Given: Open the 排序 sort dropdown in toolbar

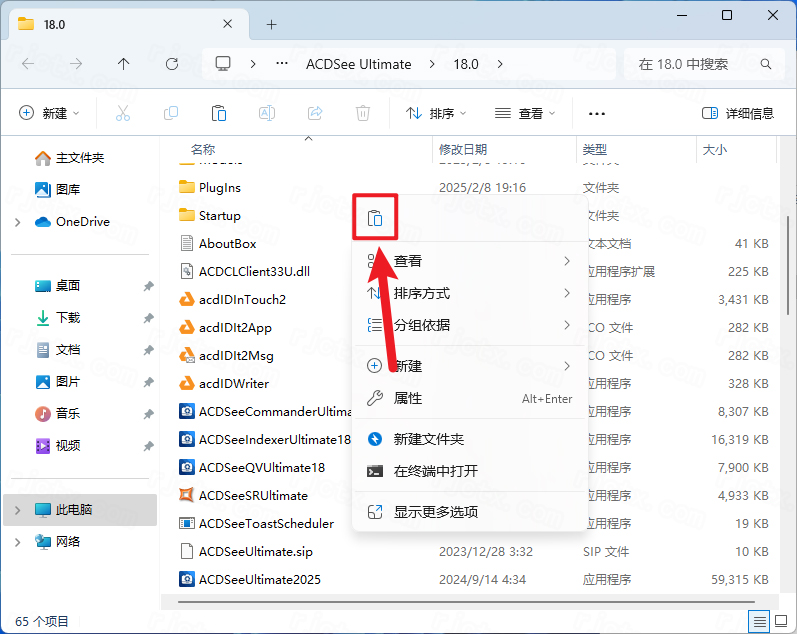Looking at the screenshot, I should tap(436, 114).
